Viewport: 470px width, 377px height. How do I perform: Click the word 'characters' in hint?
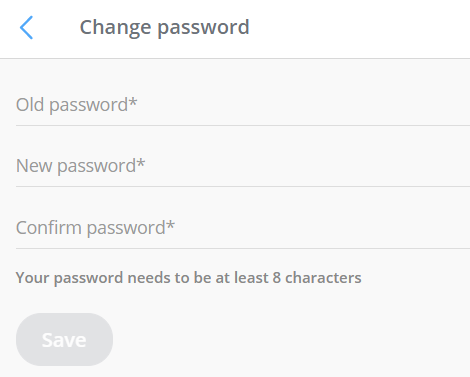(x=323, y=278)
